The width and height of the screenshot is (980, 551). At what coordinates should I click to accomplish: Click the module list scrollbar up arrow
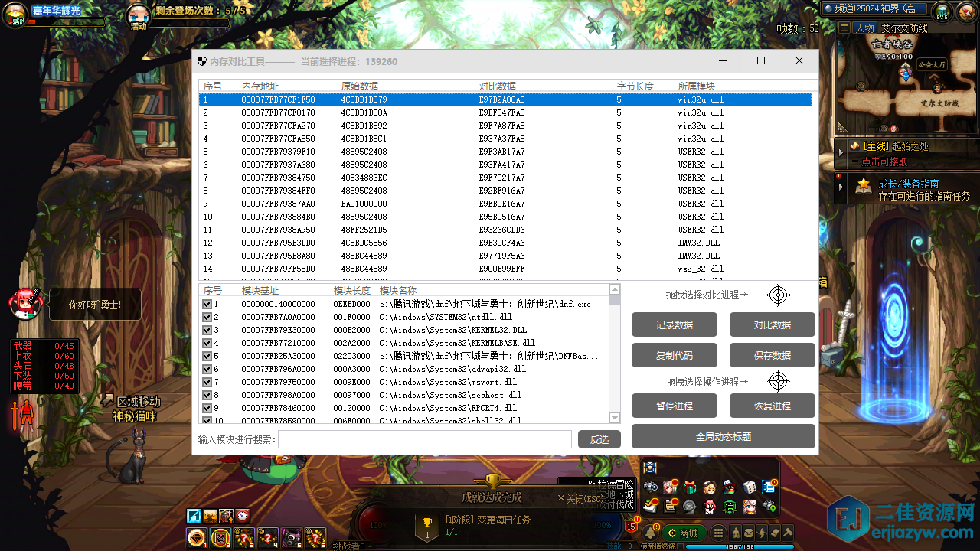coord(615,289)
